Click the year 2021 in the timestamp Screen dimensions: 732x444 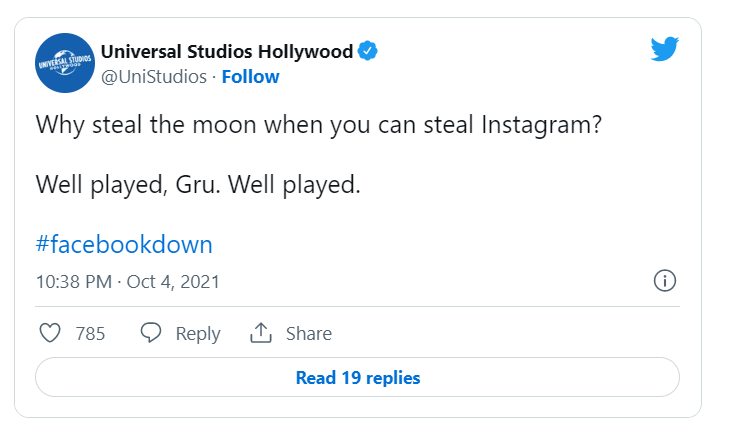[x=200, y=282]
